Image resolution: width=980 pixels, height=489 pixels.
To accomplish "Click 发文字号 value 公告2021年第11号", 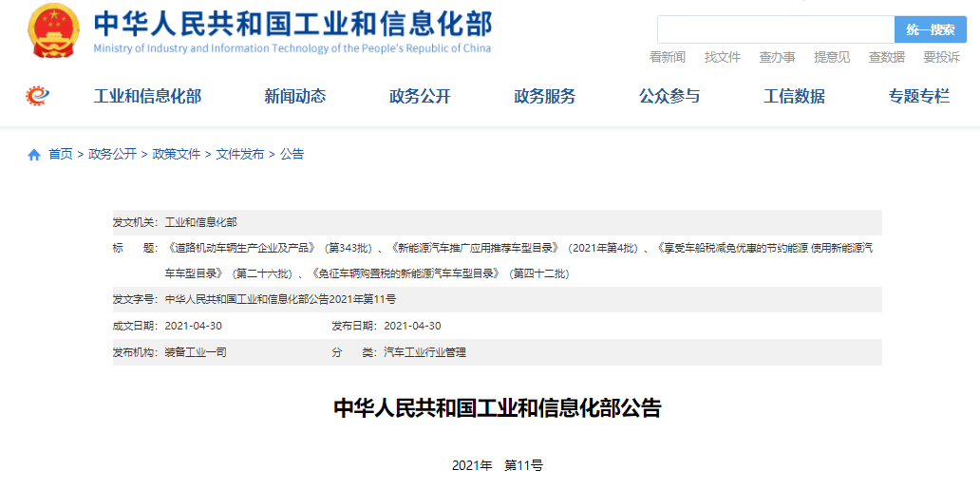I will pos(281,299).
